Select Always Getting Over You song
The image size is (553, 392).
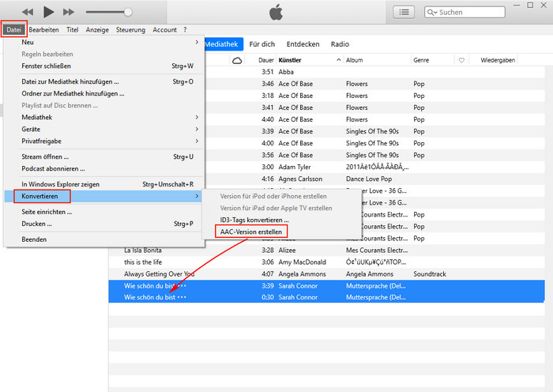tap(159, 274)
